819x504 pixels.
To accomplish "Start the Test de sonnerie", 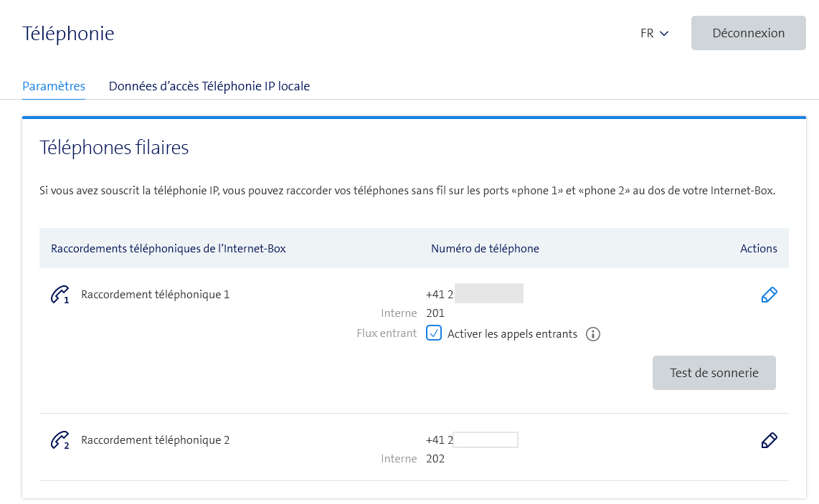I will 714,373.
